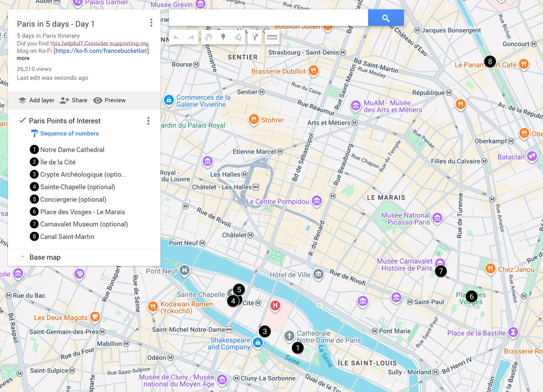
Task: Click Musée de Cluny museum pin
Action: pos(222,379)
